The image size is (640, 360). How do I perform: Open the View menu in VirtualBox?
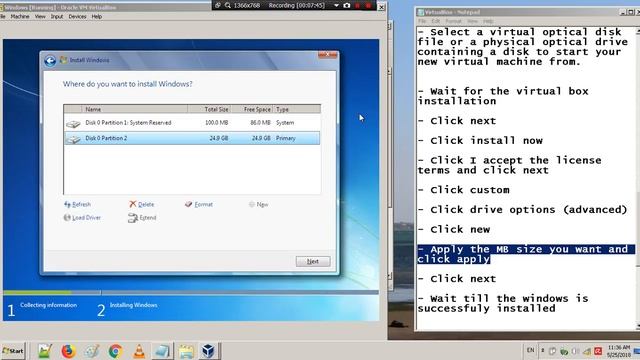point(40,17)
